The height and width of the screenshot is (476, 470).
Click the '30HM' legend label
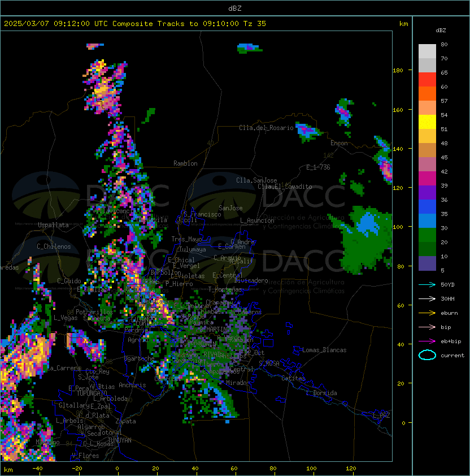pos(447,298)
